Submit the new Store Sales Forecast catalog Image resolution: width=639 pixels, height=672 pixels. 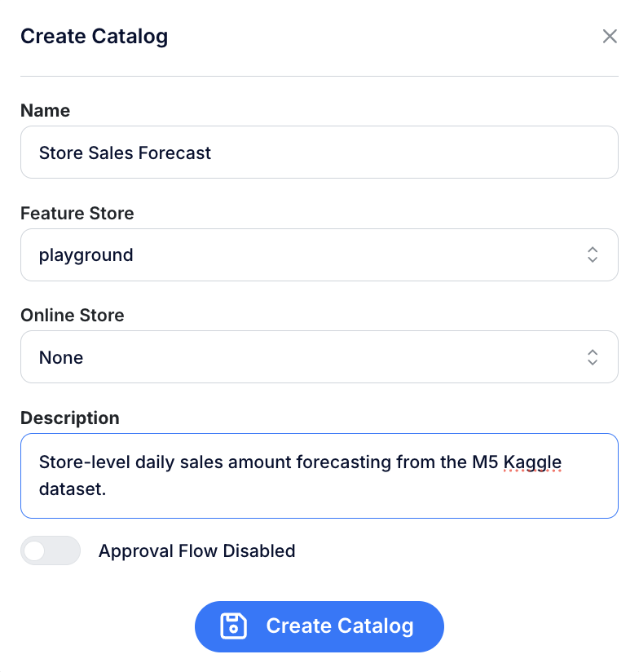(x=319, y=626)
